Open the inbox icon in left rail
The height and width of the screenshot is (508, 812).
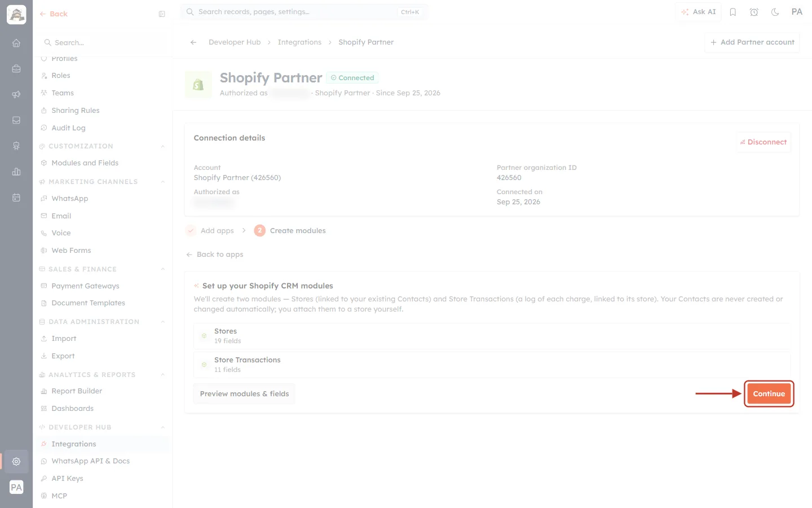(16, 120)
